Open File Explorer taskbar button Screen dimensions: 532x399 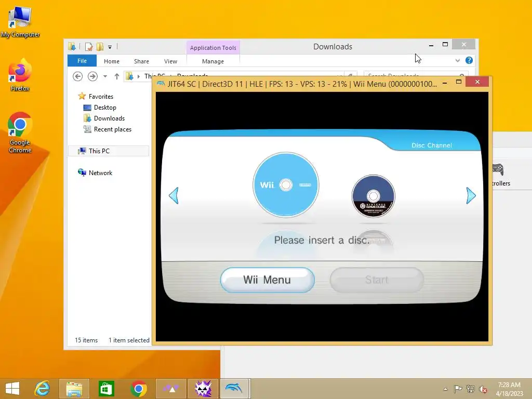click(x=74, y=389)
